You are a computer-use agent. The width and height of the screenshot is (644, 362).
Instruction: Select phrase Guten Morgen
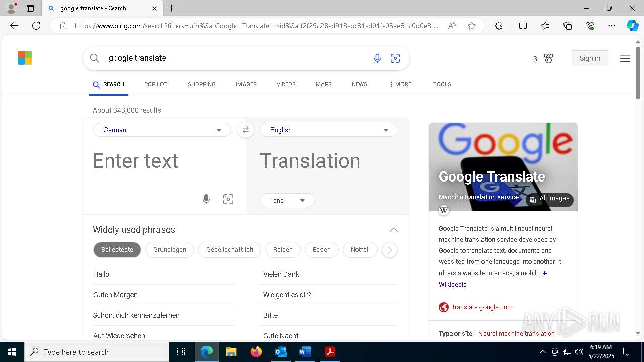coord(115,295)
